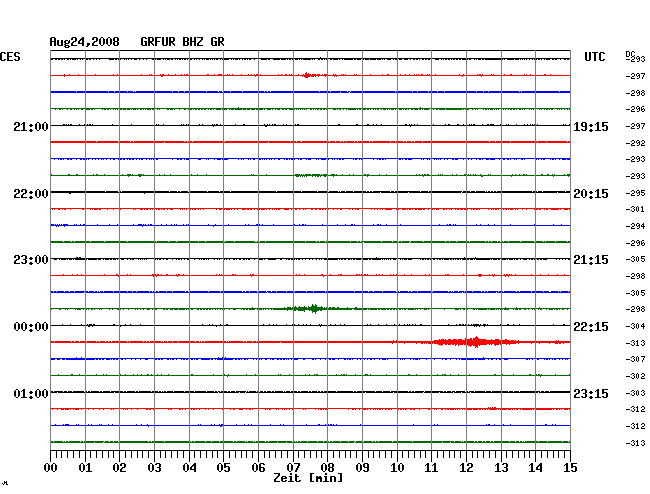Click the 05 minute axis tick label
Screen dimensions: 650x494
223,468
